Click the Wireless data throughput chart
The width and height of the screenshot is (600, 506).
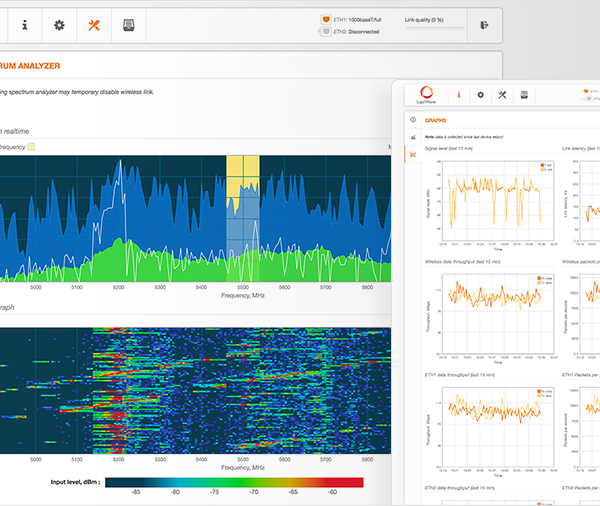[498, 314]
